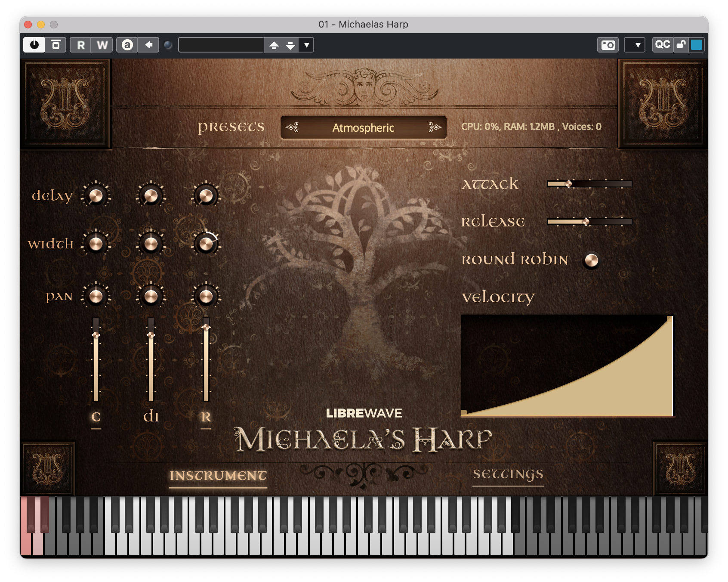
Task: Open the preset management dropdown arrow
Action: [307, 45]
